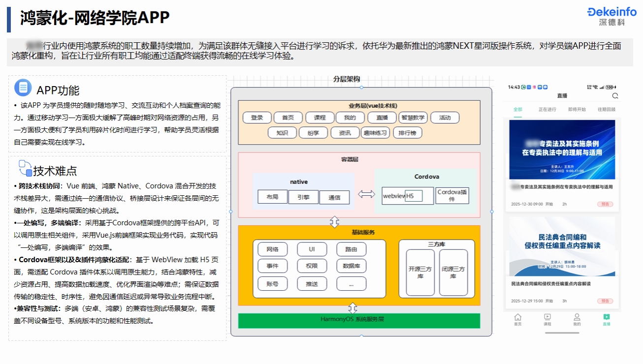The image size is (643, 364).
Task: Select the 我的 profile icon in bottom navigation
Action: (x=577, y=318)
